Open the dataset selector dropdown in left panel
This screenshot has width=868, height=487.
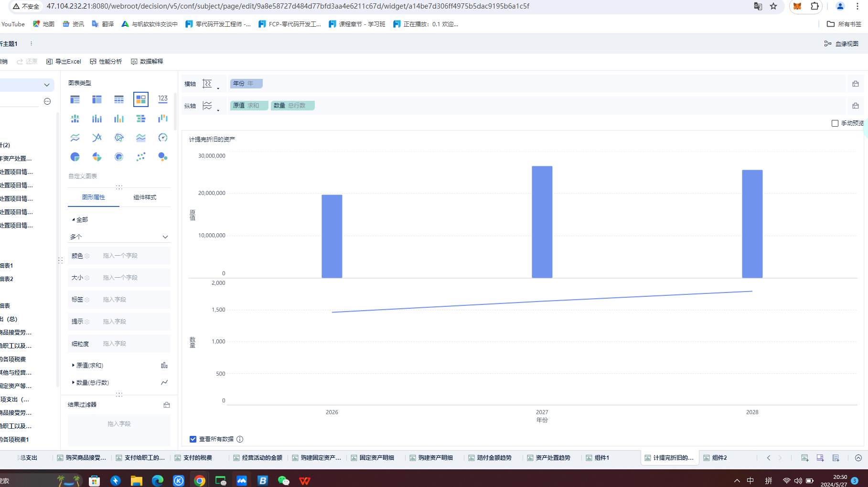coord(46,85)
